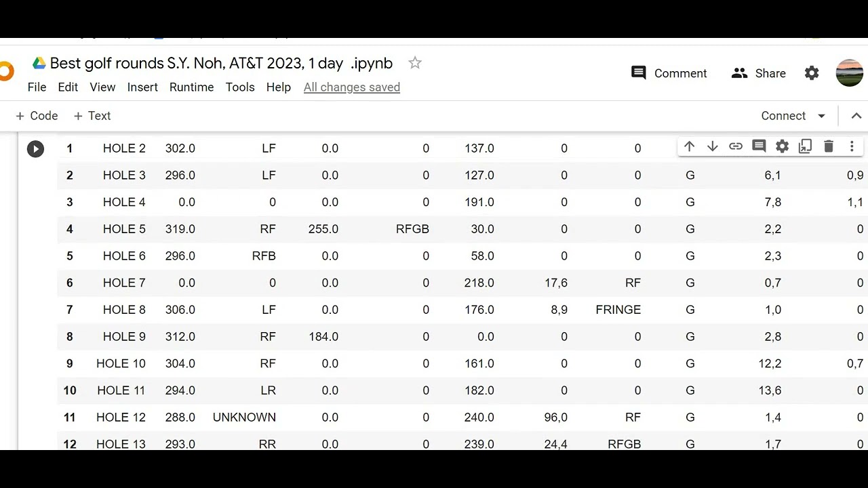Click the Share button
868x488 pixels.
pyautogui.click(x=758, y=73)
